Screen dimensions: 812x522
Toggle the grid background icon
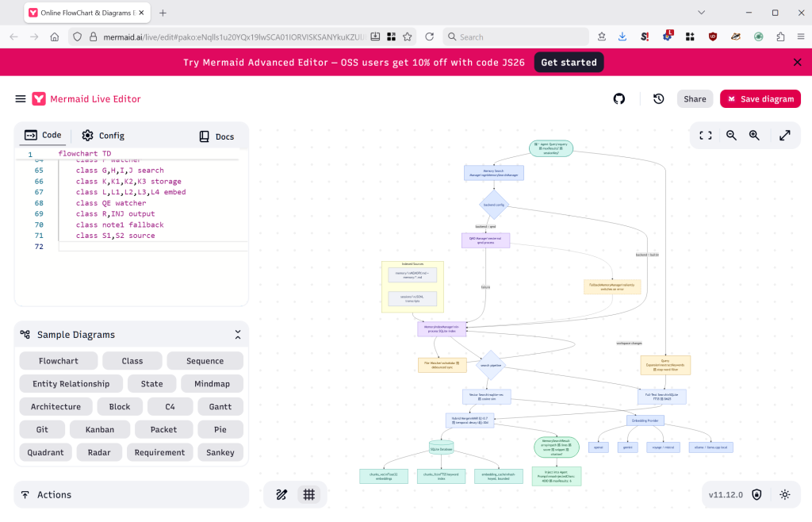coord(308,494)
